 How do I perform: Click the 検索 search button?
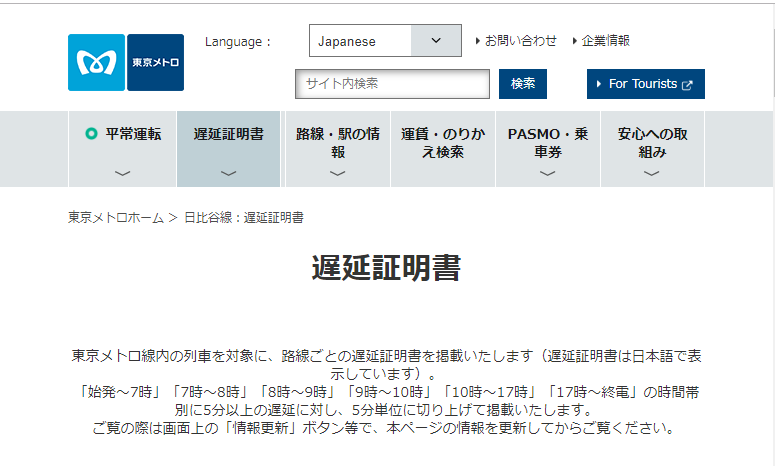point(522,84)
